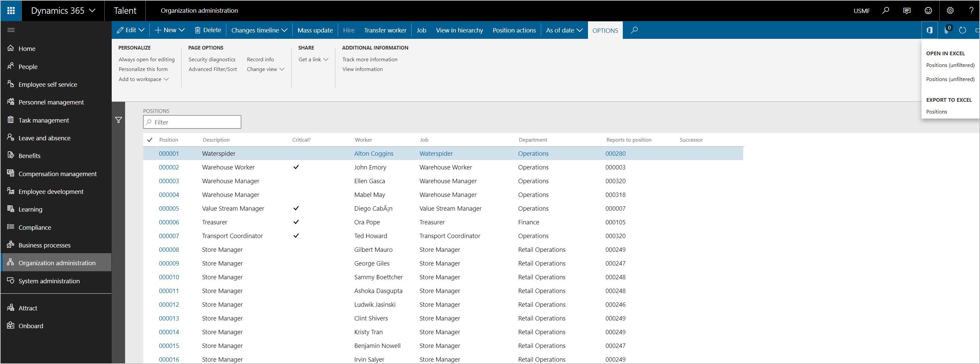Click the Hire icon in the toolbar
The width and height of the screenshot is (980, 364).
click(x=348, y=29)
